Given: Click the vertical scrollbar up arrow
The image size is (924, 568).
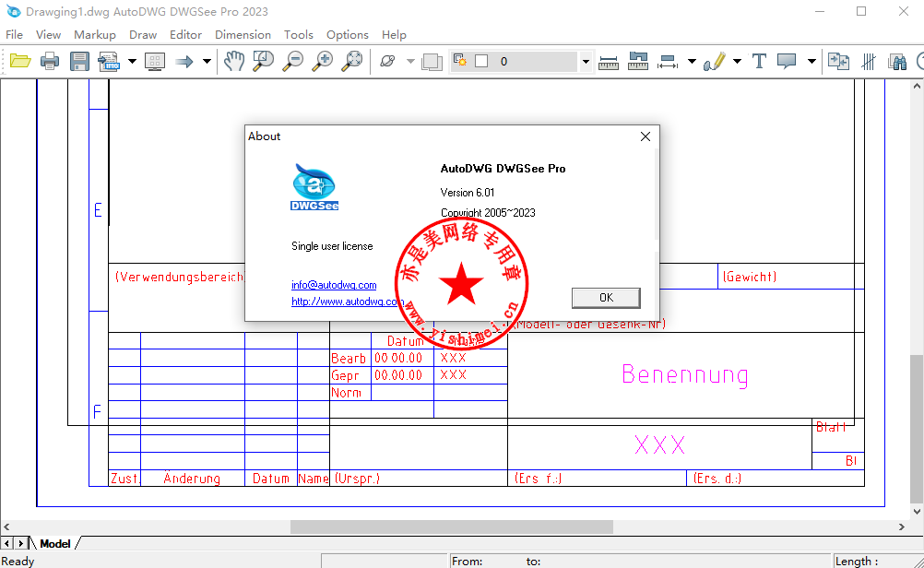Looking at the screenshot, I should [917, 86].
